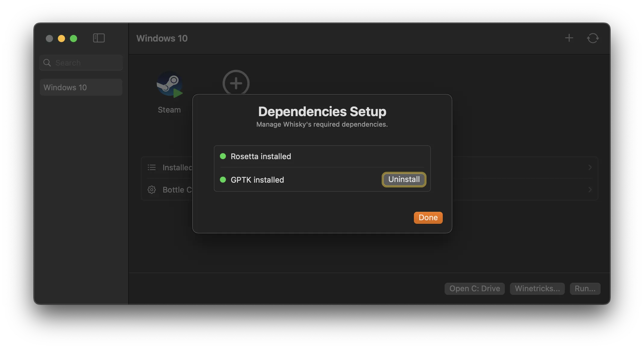The width and height of the screenshot is (644, 349).
Task: Refresh the bottle using the sync toolbar icon
Action: click(x=592, y=38)
